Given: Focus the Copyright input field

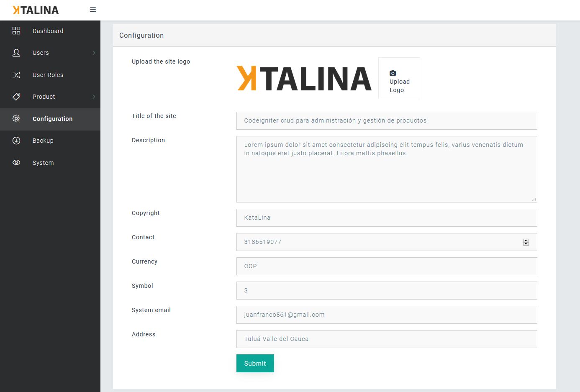Looking at the screenshot, I should (387, 218).
